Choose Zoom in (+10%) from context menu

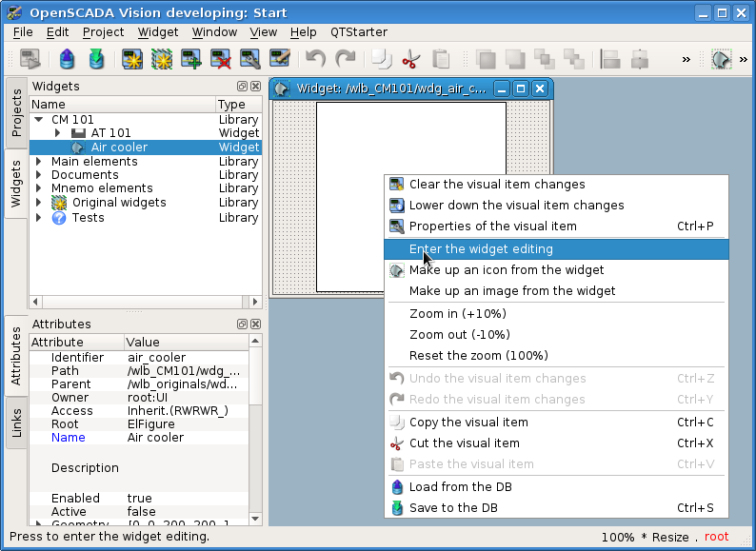[x=556, y=314]
